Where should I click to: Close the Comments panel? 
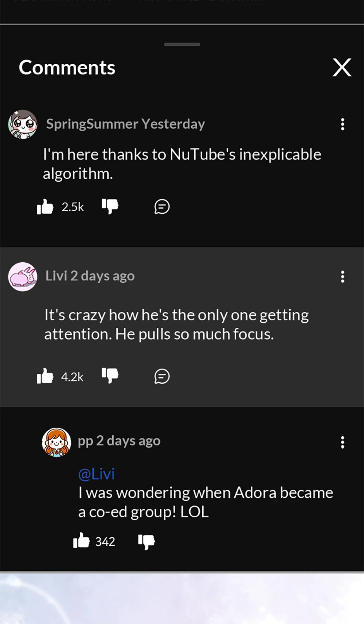pyautogui.click(x=342, y=68)
